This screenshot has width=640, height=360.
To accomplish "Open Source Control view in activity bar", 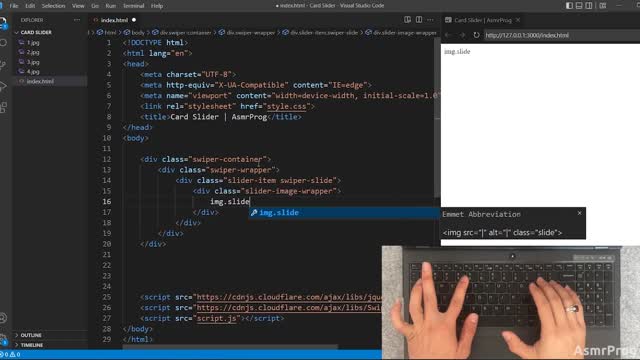I will (3, 64).
